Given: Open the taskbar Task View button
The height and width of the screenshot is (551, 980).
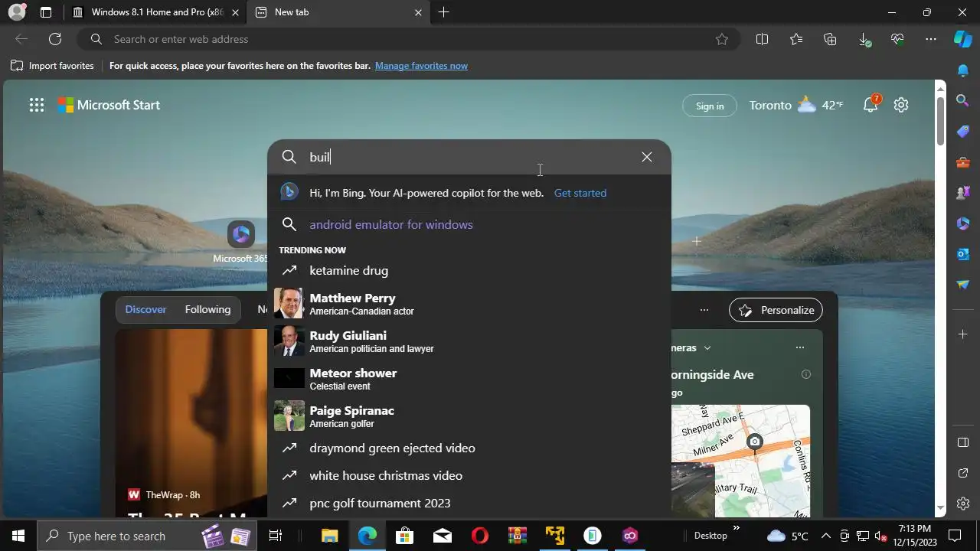Looking at the screenshot, I should point(276,536).
